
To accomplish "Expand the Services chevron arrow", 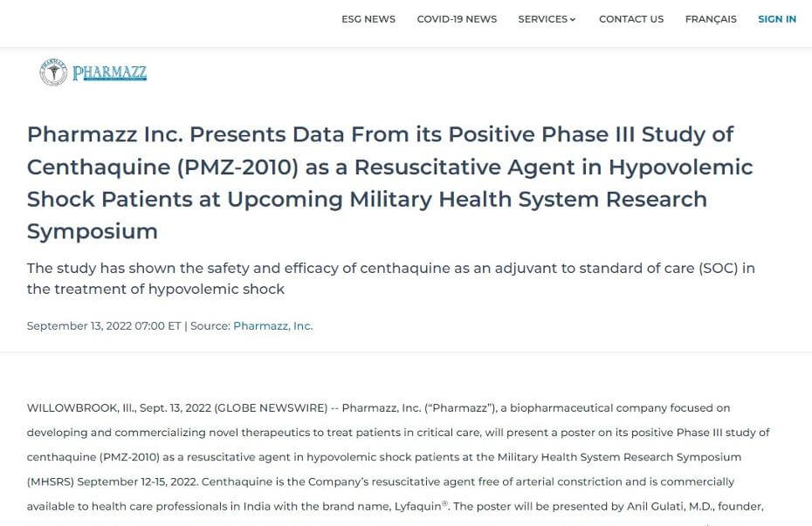I will point(573,20).
